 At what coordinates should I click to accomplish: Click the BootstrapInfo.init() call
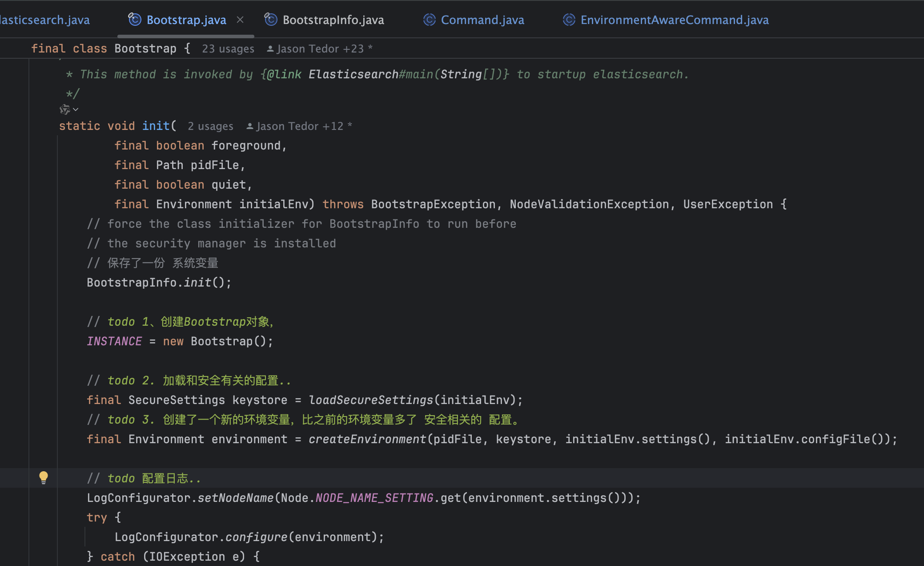[x=159, y=283]
